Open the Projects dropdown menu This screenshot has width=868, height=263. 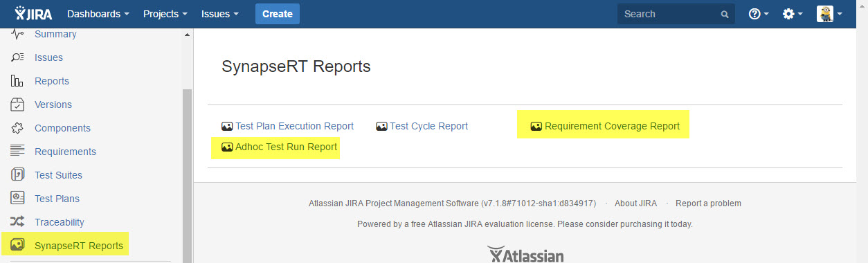coord(165,14)
